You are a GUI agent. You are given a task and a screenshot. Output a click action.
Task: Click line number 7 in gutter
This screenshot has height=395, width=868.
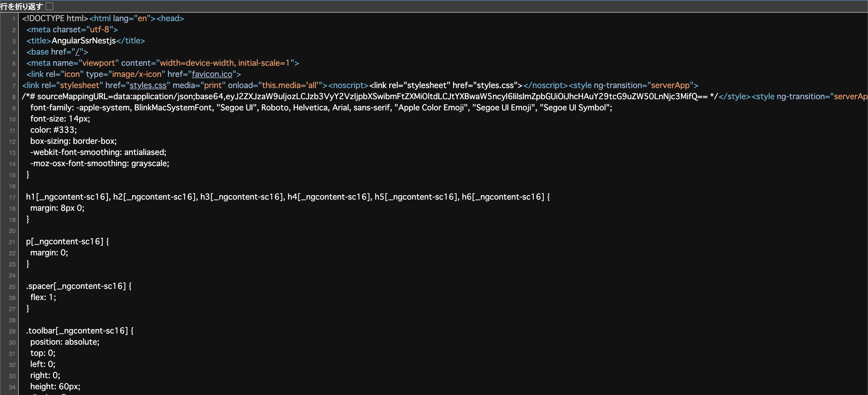coord(14,86)
